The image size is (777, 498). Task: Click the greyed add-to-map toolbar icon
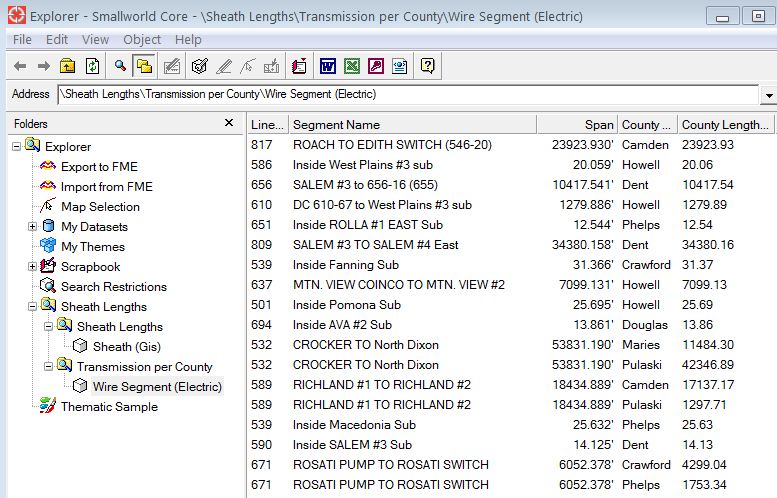click(x=272, y=66)
